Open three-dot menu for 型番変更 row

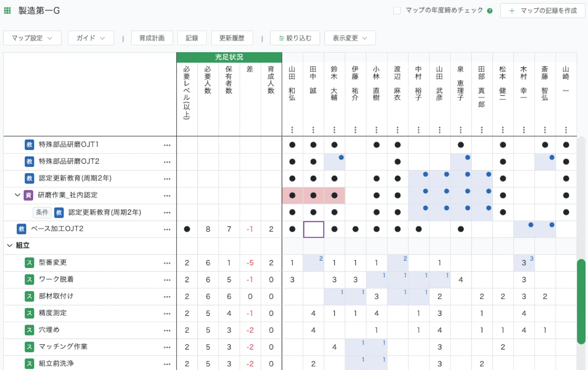[x=167, y=263]
